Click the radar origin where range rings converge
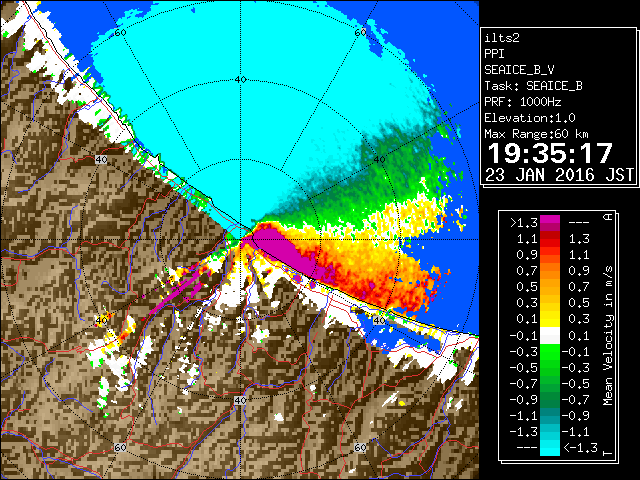 240,240
